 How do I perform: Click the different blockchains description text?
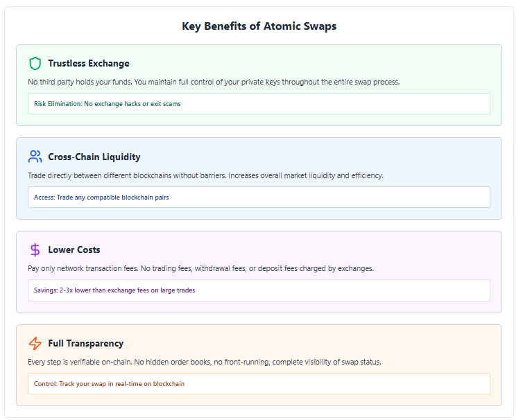[x=205, y=175]
